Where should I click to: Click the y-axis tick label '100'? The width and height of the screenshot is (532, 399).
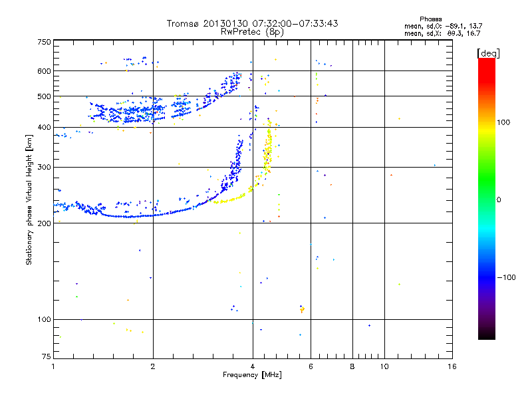pyautogui.click(x=44, y=319)
